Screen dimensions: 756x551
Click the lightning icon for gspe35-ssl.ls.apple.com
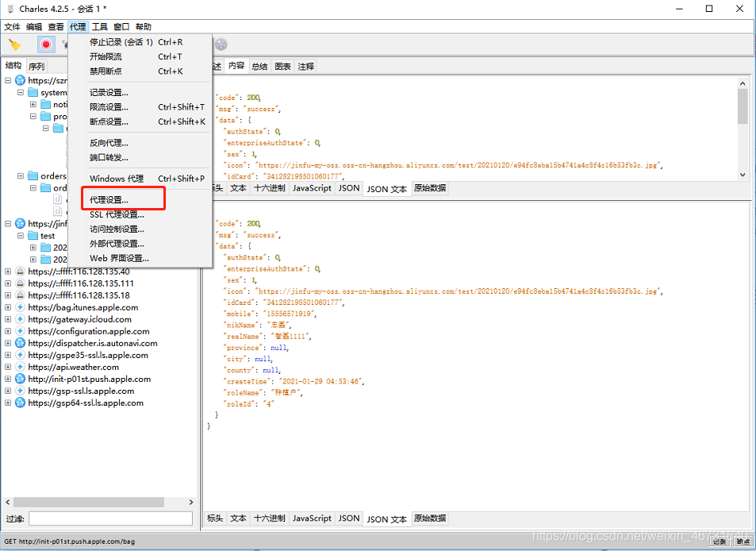[21, 355]
